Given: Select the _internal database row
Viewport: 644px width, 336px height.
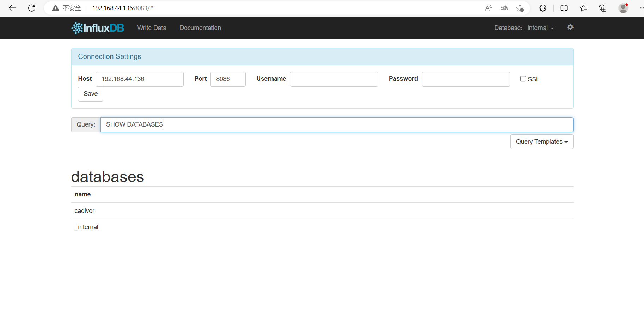Looking at the screenshot, I should (322, 227).
